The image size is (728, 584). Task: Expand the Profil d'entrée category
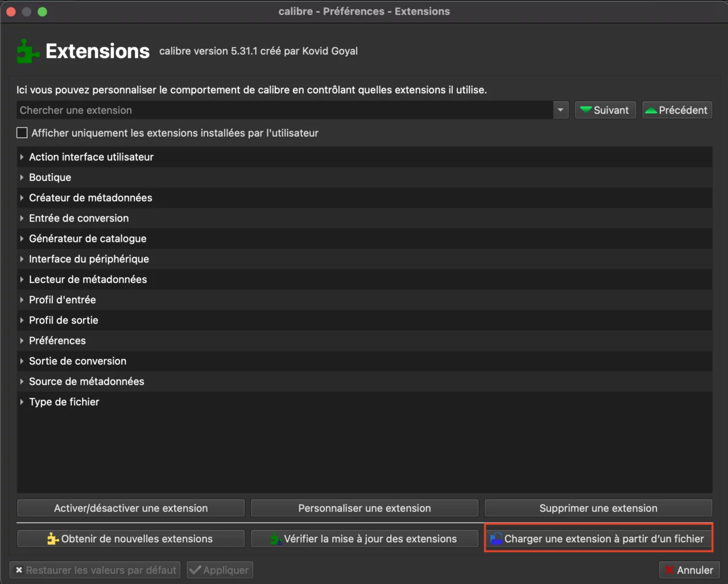[22, 300]
